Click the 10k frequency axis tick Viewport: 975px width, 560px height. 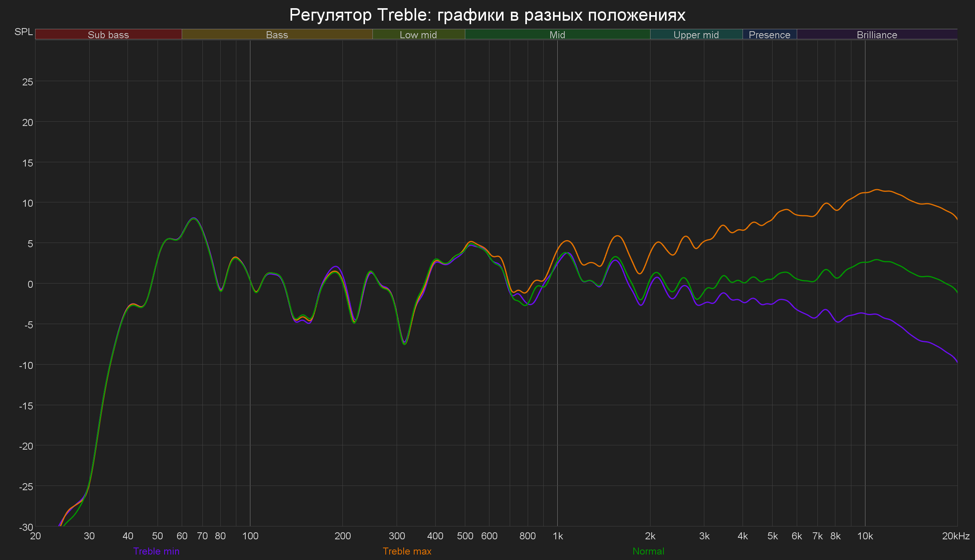(x=865, y=536)
